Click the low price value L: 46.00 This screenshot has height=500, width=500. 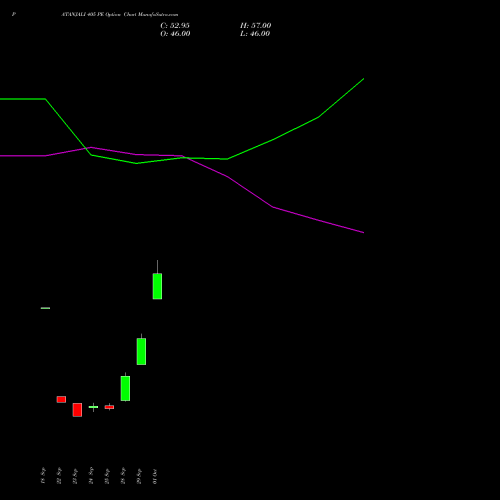255,34
